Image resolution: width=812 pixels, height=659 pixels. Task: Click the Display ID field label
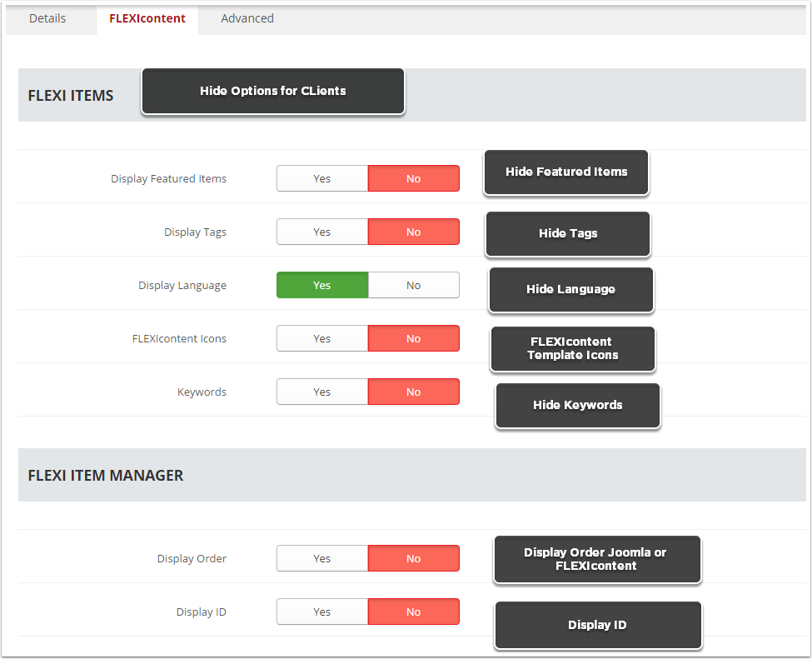201,612
